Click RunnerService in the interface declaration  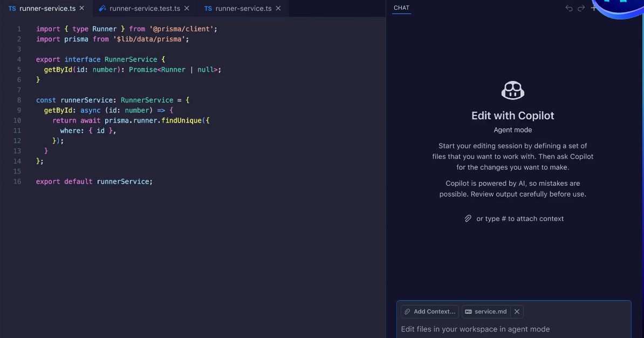131,59
